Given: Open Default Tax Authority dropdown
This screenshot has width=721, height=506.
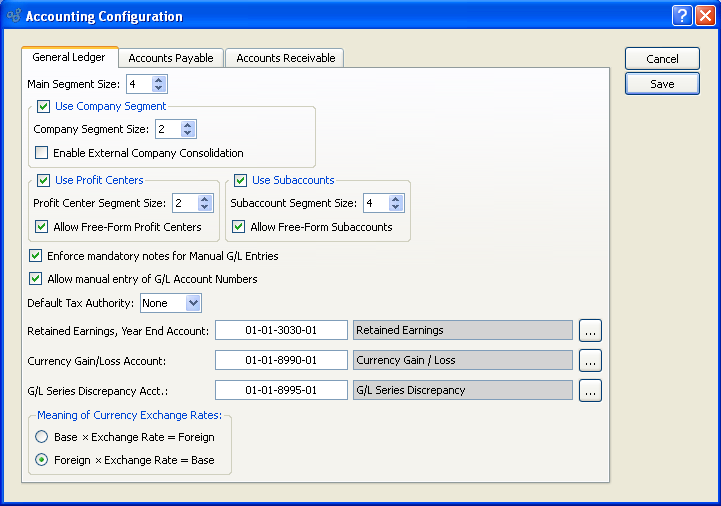Looking at the screenshot, I should [193, 303].
